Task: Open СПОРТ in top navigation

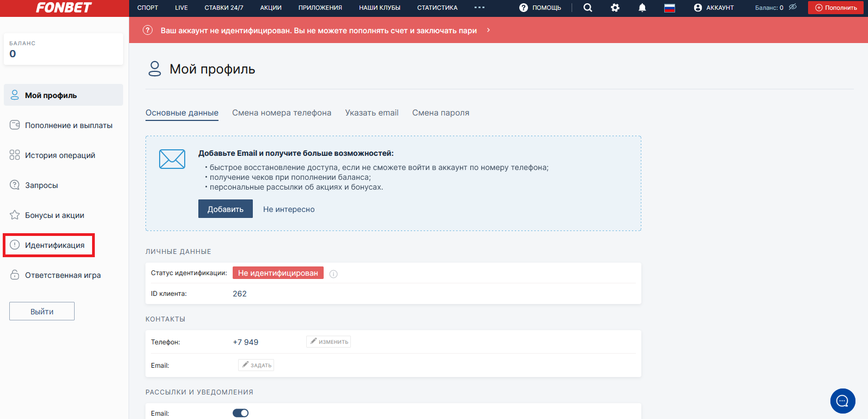Action: pyautogui.click(x=148, y=8)
